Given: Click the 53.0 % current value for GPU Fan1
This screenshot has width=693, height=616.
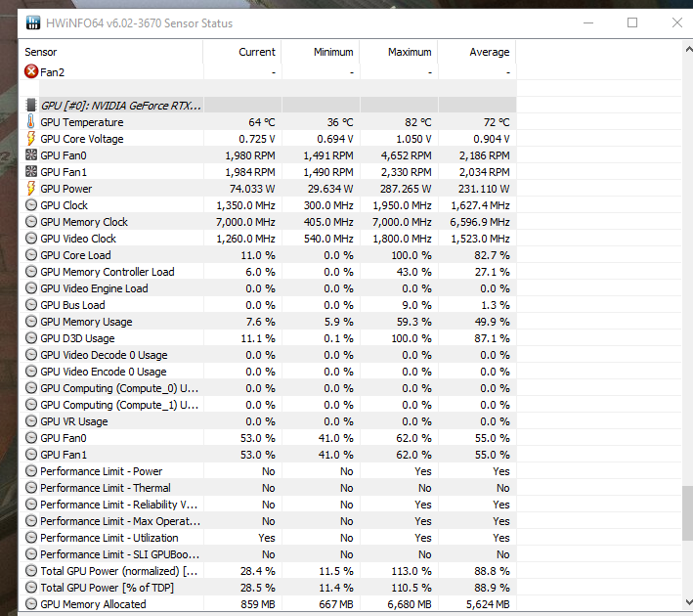Looking at the screenshot, I should [x=258, y=455].
